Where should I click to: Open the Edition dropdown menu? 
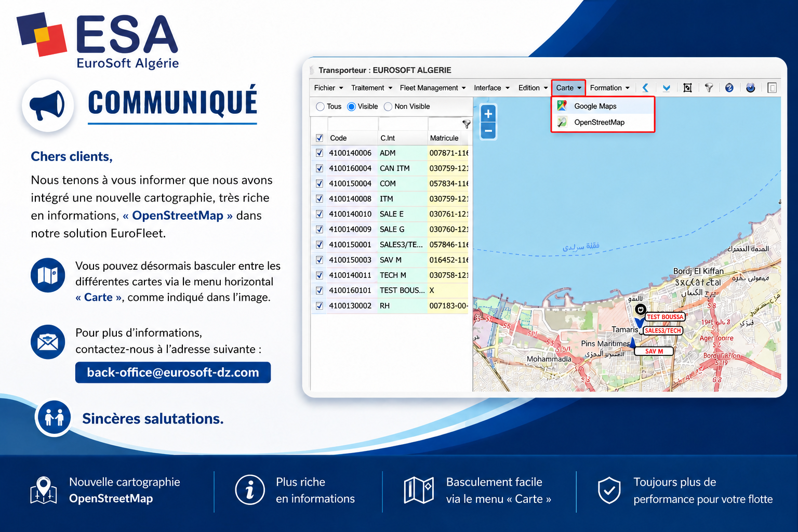coord(533,88)
